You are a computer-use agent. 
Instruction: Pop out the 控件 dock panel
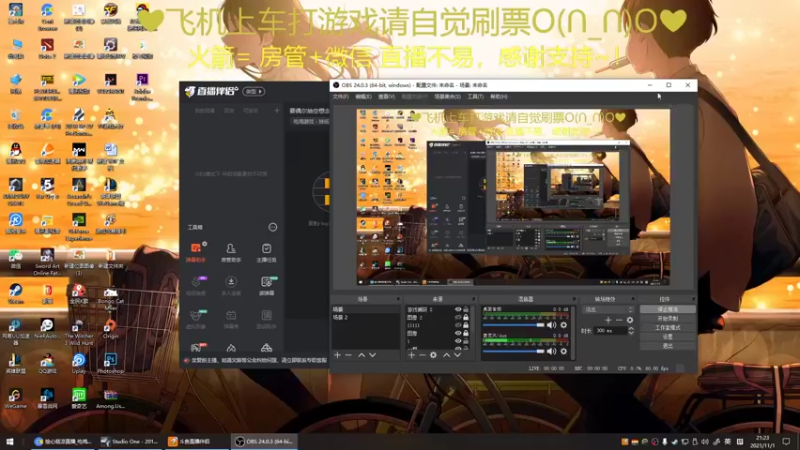click(x=693, y=299)
